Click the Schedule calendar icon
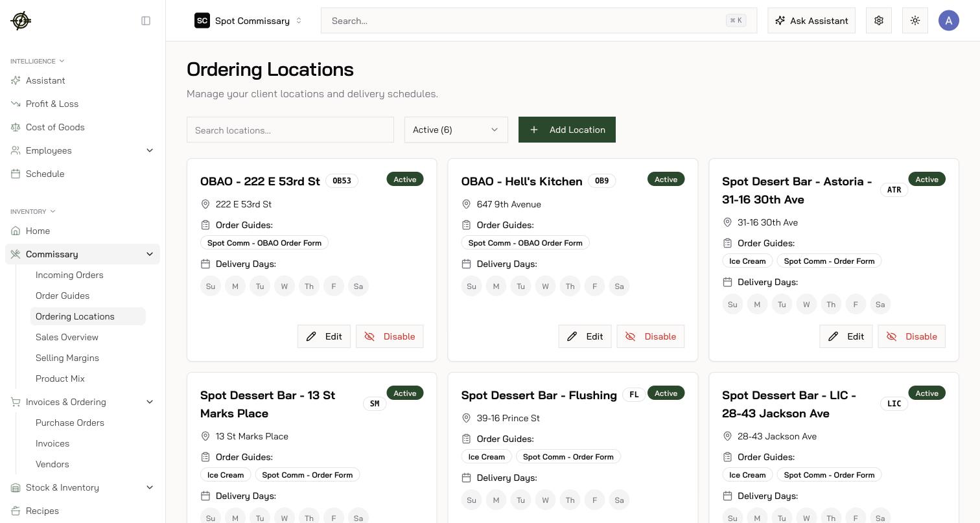Screen dimensions: 980x523 (16, 174)
